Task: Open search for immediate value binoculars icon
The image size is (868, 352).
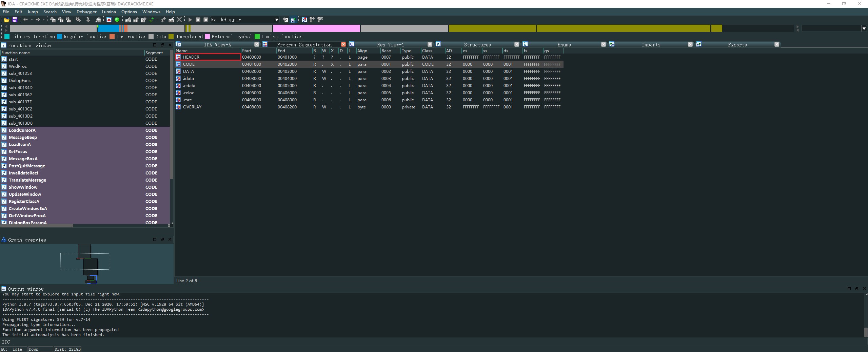Action: (x=53, y=20)
